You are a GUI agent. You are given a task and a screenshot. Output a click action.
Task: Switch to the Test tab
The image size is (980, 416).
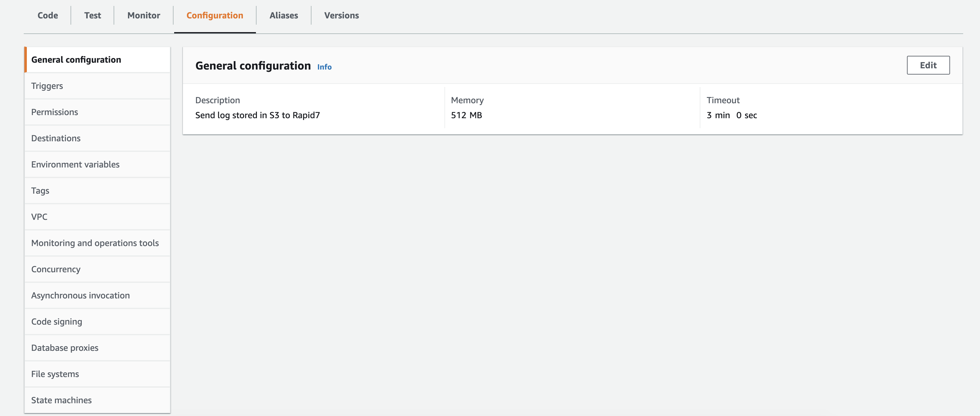92,16
